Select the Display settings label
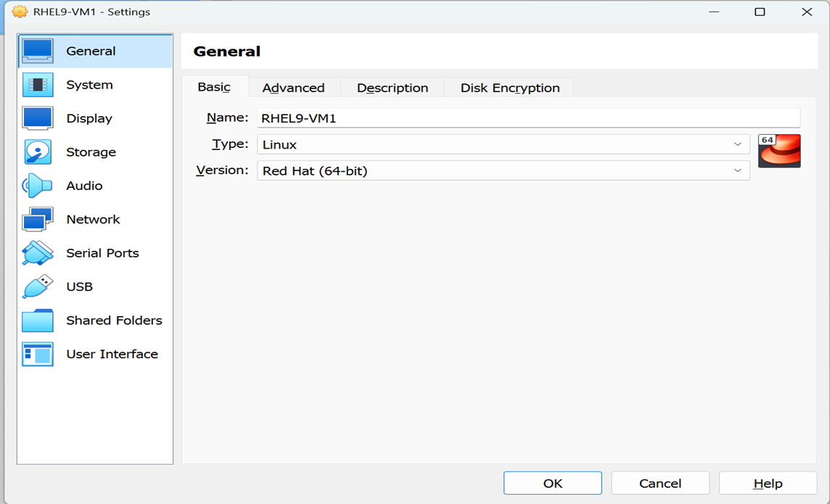 89,118
